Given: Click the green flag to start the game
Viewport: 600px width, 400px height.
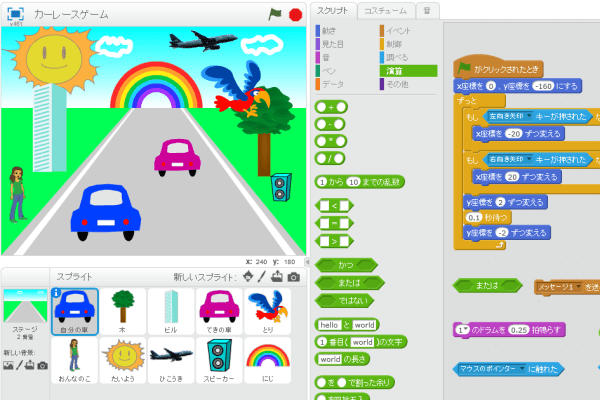Looking at the screenshot, I should [275, 14].
